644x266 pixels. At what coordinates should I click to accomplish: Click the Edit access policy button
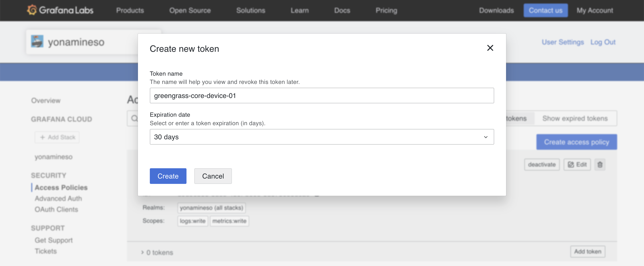577,165
